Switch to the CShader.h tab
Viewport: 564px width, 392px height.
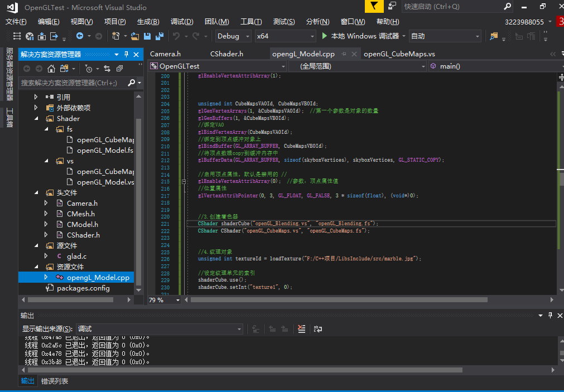226,54
